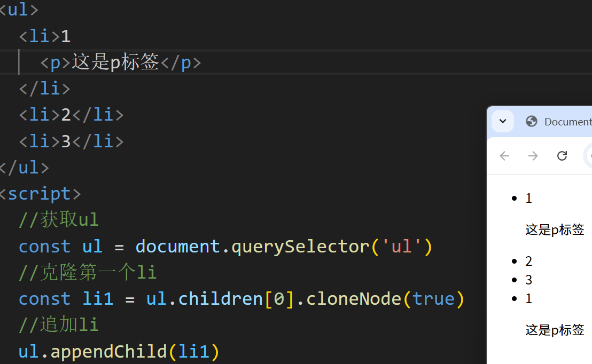Click the 'document' keyword in the code
This screenshot has height=364, width=592.
pyautogui.click(x=178, y=247)
